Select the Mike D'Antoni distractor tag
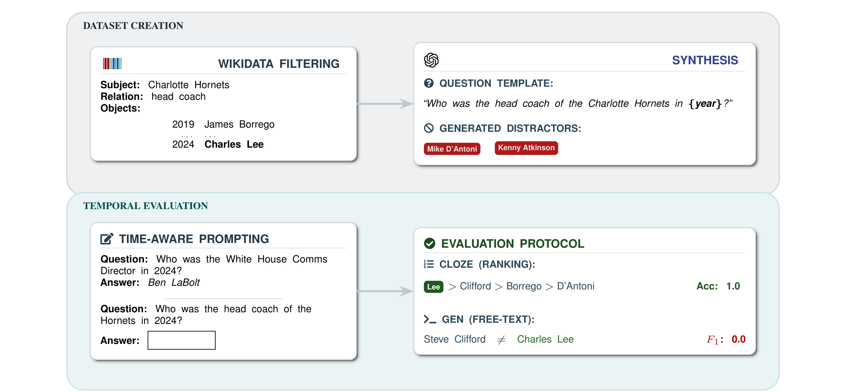Screen dimensions: 868x392 click(x=452, y=148)
